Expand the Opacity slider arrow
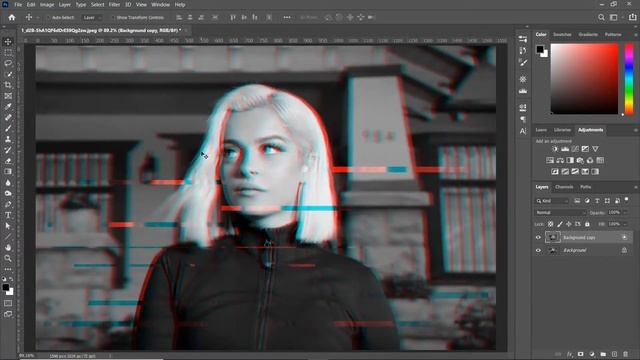The image size is (640, 360). (626, 213)
